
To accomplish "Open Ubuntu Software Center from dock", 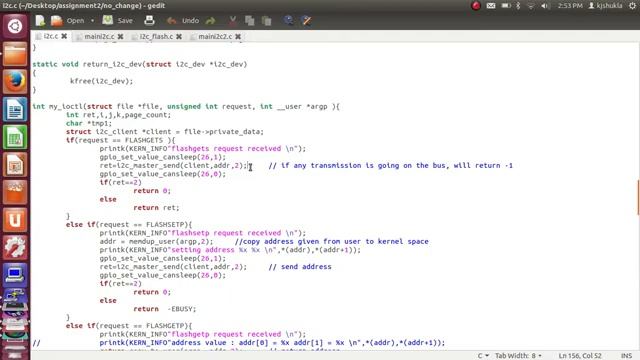I will (x=15, y=192).
